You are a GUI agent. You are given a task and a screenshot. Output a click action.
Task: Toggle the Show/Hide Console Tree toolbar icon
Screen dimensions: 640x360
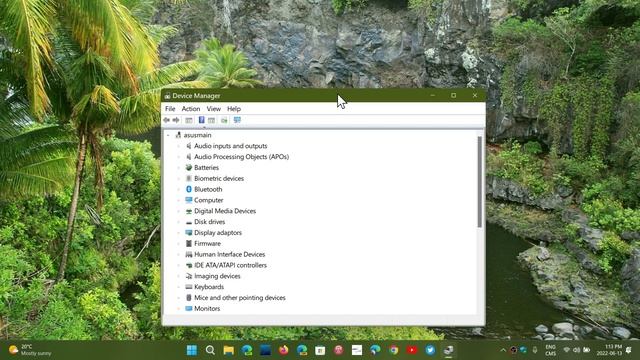pyautogui.click(x=189, y=120)
